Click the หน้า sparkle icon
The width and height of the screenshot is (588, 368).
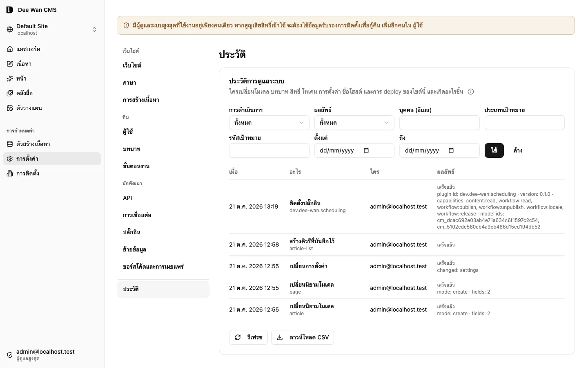tap(10, 79)
